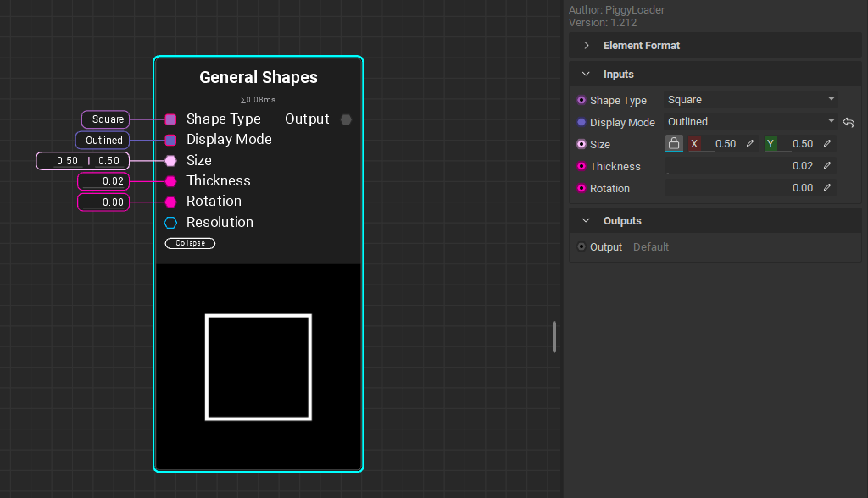
Task: Click the Size Y value field in the panel
Action: click(799, 144)
